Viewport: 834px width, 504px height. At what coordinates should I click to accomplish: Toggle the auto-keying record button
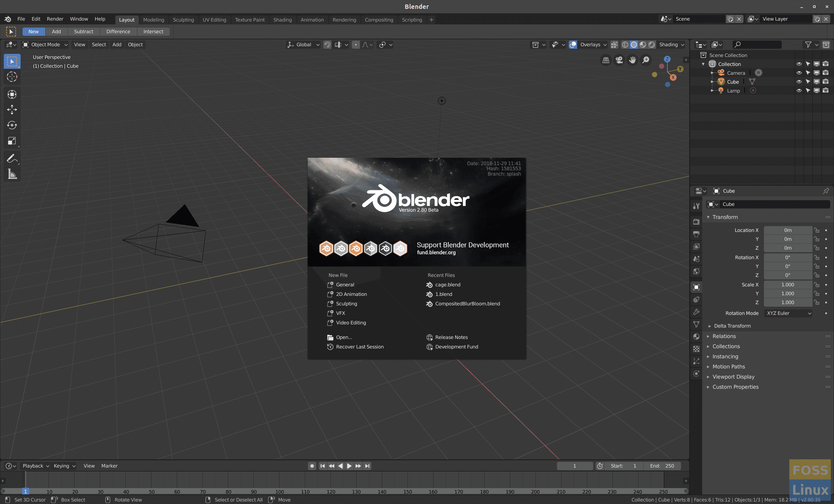(312, 466)
